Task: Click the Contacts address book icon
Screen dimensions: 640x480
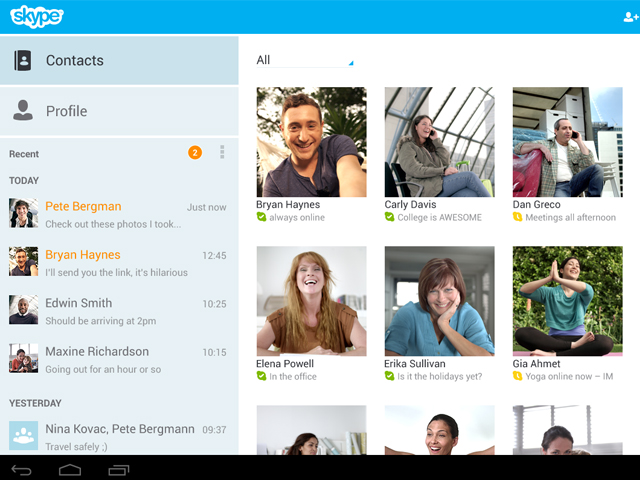Action: (23, 60)
